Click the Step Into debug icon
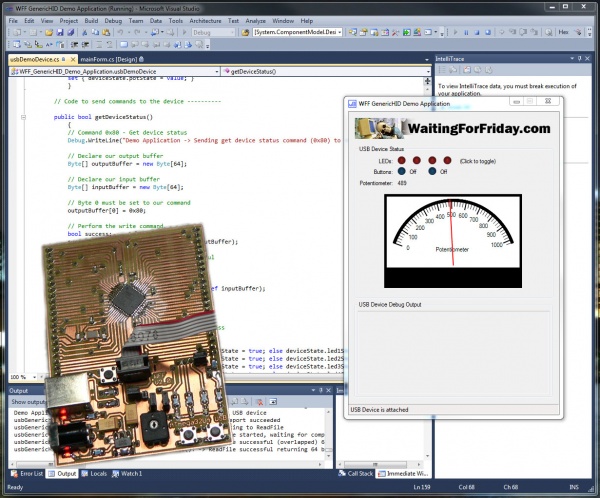Image resolution: width=600 pixels, height=498 pixels. pyautogui.click(x=512, y=32)
